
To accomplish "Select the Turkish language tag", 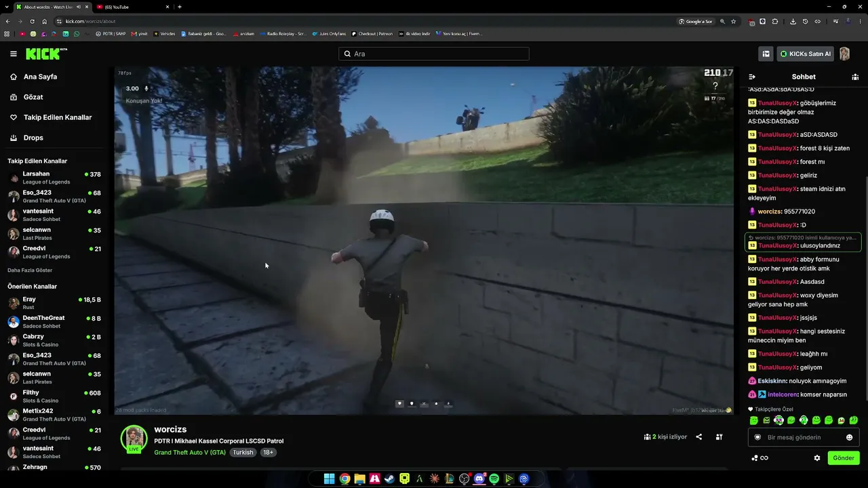I will pyautogui.click(x=243, y=452).
